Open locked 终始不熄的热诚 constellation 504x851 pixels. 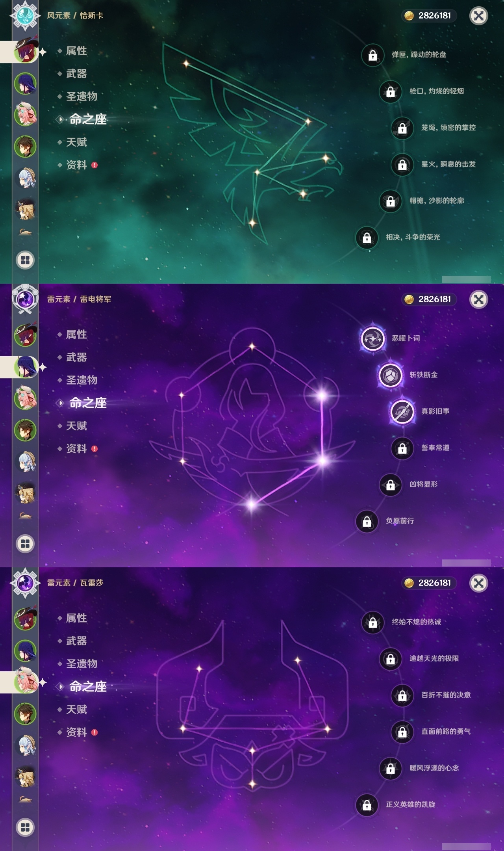[x=372, y=622]
